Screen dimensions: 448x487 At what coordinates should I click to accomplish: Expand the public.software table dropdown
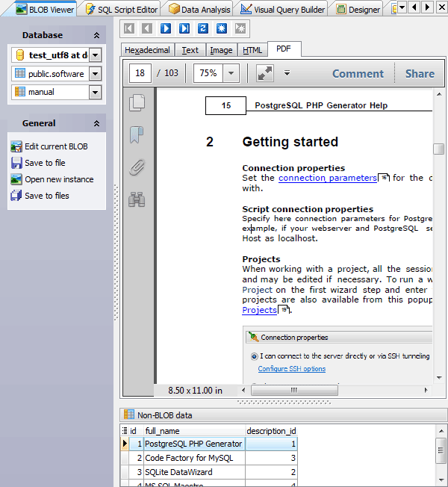click(x=95, y=74)
